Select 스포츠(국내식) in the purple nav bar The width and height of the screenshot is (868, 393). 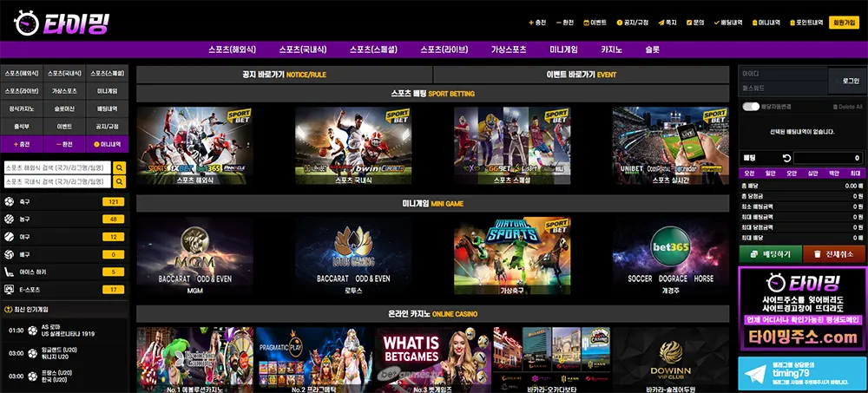click(303, 49)
